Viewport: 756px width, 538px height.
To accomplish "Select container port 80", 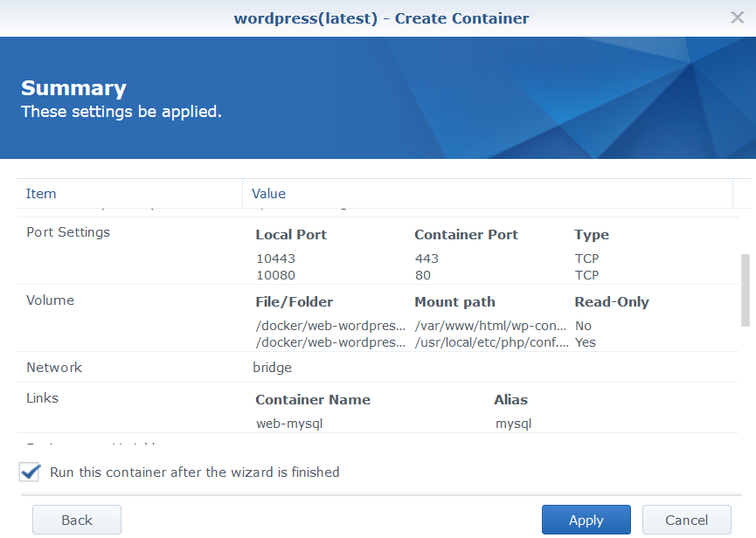I will (x=423, y=275).
